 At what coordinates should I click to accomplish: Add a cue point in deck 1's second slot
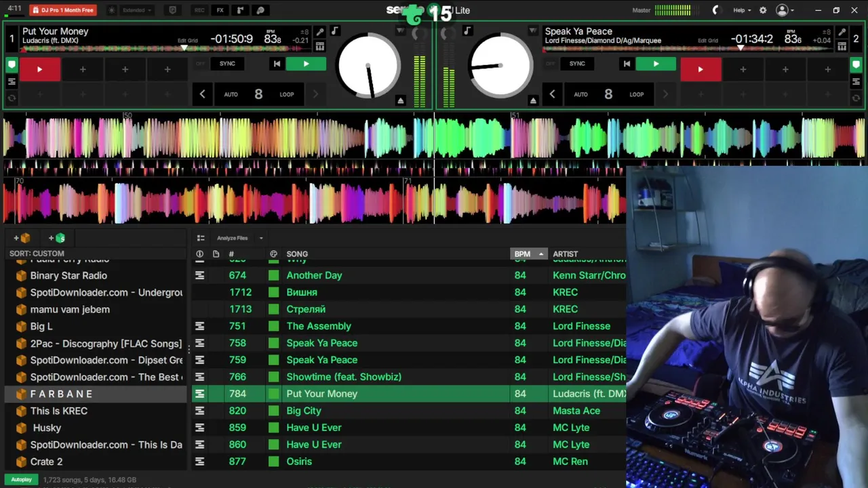(x=83, y=69)
